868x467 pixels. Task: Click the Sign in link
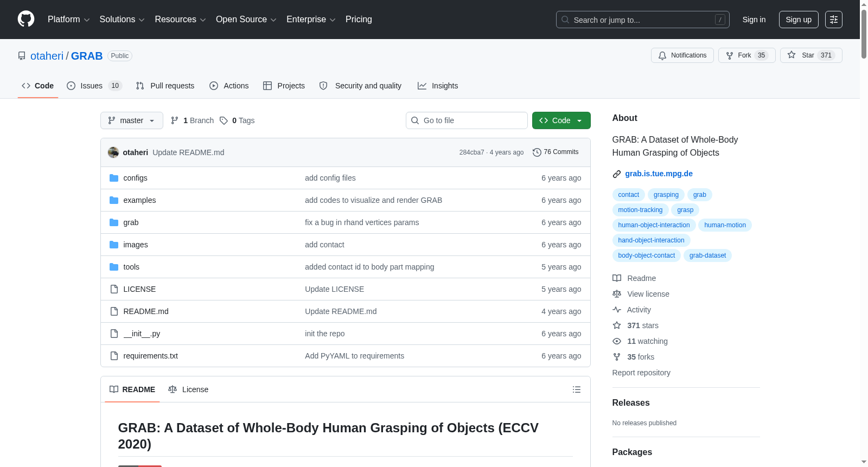(754, 20)
